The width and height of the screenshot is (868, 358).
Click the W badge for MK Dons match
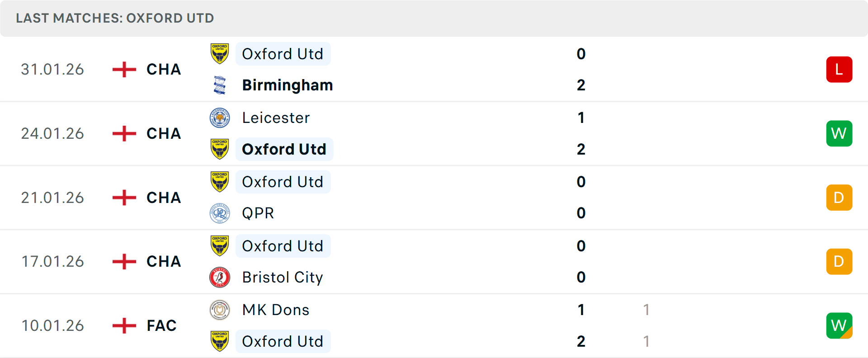pyautogui.click(x=839, y=325)
